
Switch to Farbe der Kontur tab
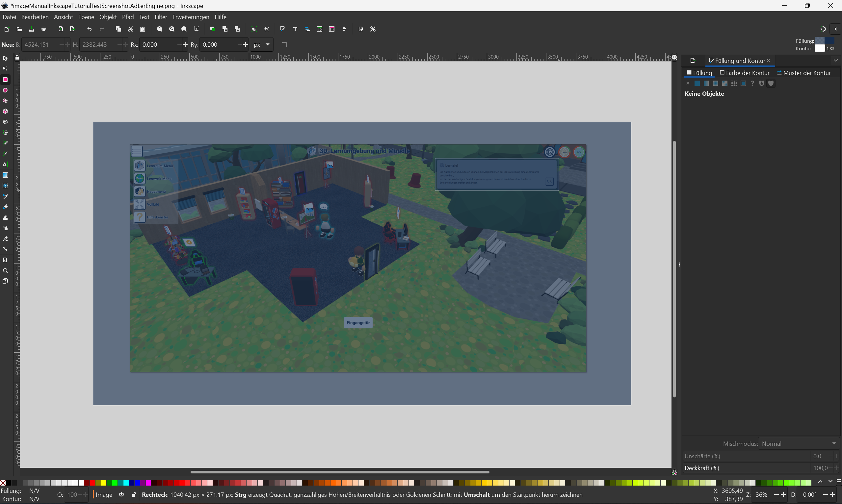[x=745, y=73]
